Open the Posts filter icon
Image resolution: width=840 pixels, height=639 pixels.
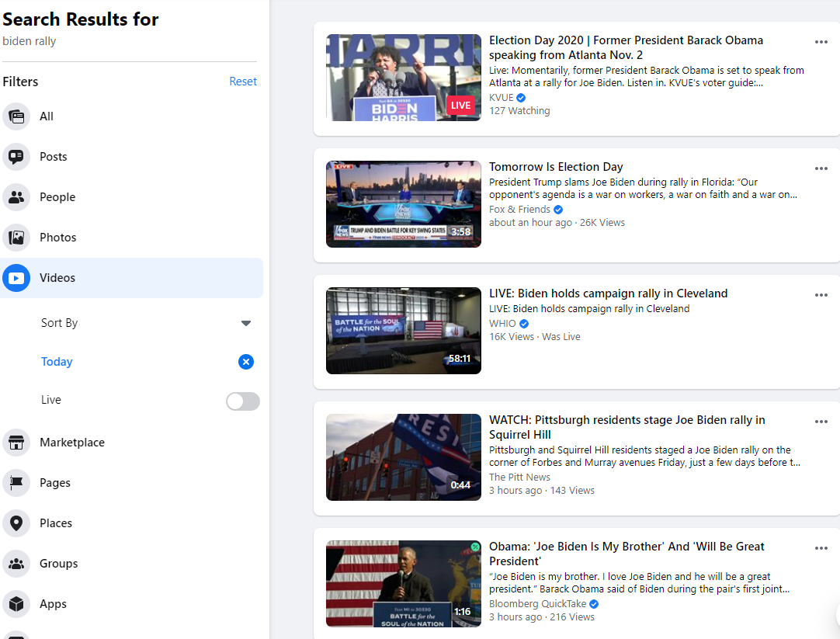pos(16,157)
